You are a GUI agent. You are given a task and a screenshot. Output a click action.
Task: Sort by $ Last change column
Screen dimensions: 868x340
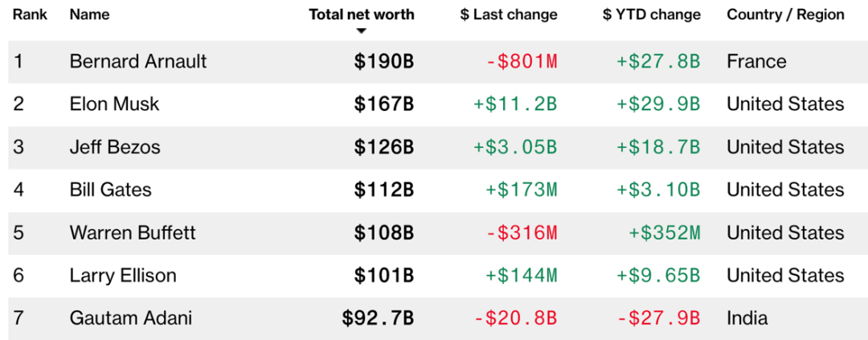coord(509,14)
